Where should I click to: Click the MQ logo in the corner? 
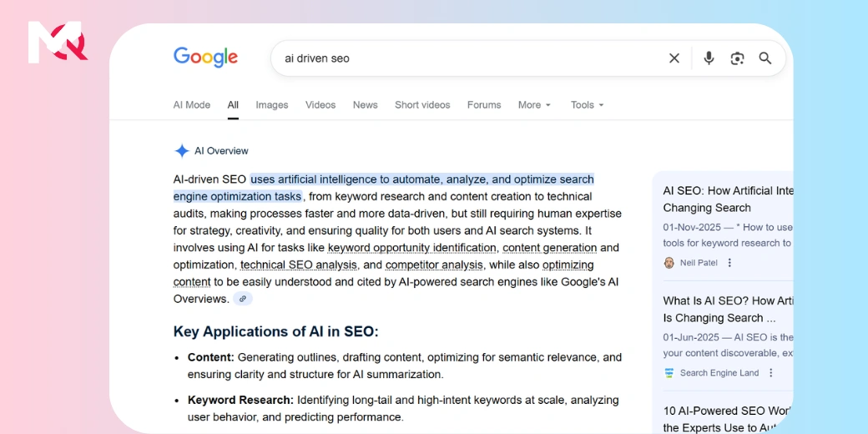click(x=58, y=42)
